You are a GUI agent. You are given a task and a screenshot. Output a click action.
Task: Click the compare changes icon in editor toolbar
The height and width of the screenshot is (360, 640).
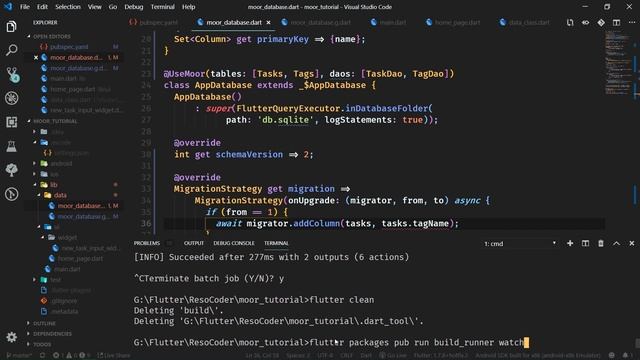pos(570,22)
